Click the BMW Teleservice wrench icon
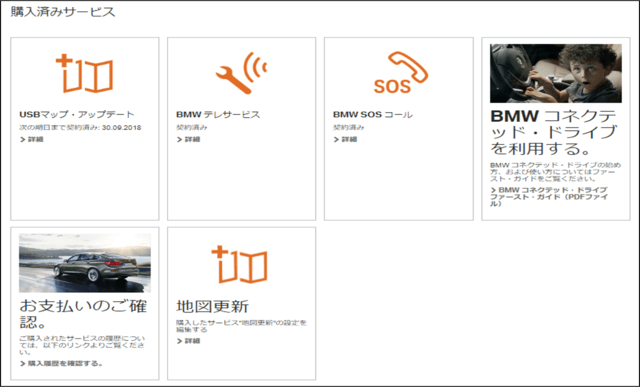640x387 pixels. click(x=241, y=73)
